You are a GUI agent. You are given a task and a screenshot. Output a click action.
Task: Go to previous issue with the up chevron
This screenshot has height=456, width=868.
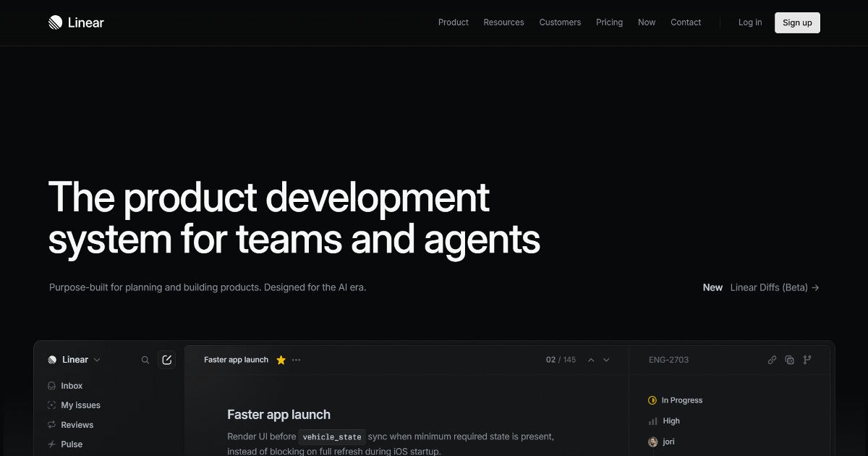pyautogui.click(x=591, y=360)
